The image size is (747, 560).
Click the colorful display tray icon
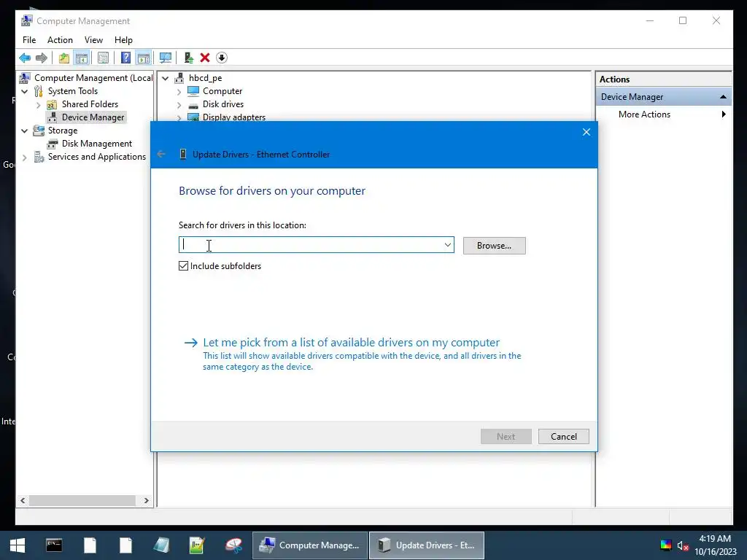(666, 545)
